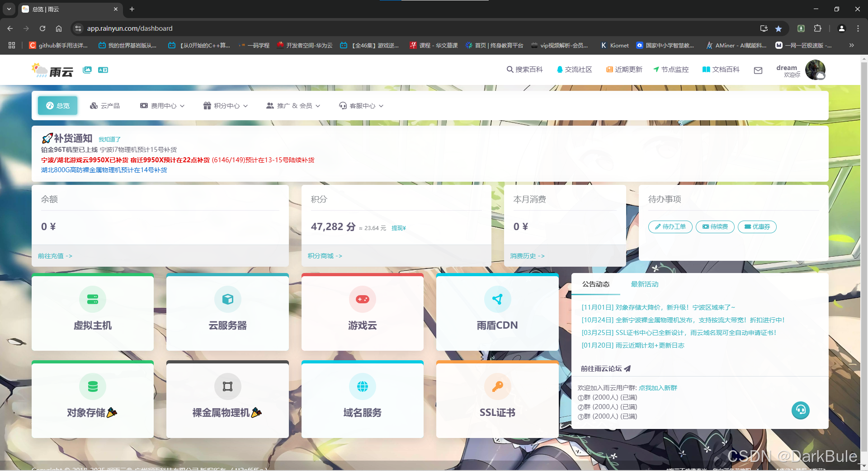Screen dimensions: 868x471
Task: Click the language switch icon beside the logo
Action: pyautogui.click(x=103, y=70)
